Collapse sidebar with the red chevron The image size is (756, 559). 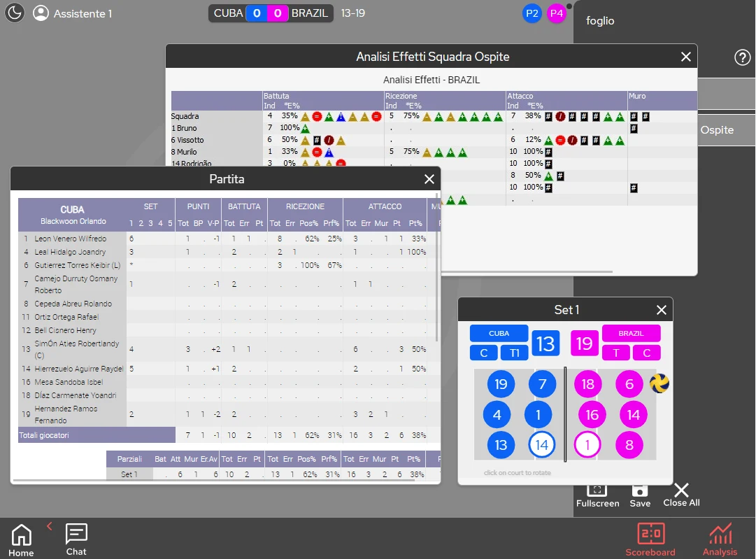pyautogui.click(x=49, y=526)
